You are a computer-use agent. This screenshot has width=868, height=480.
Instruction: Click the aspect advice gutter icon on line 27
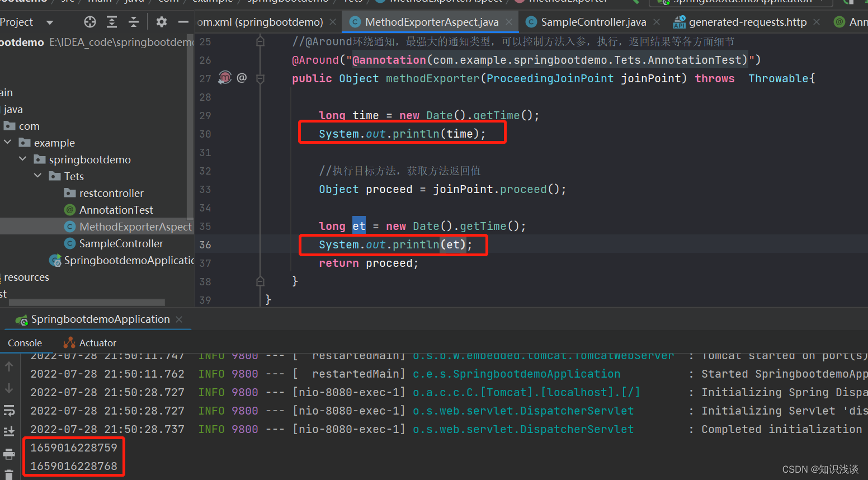coord(225,78)
